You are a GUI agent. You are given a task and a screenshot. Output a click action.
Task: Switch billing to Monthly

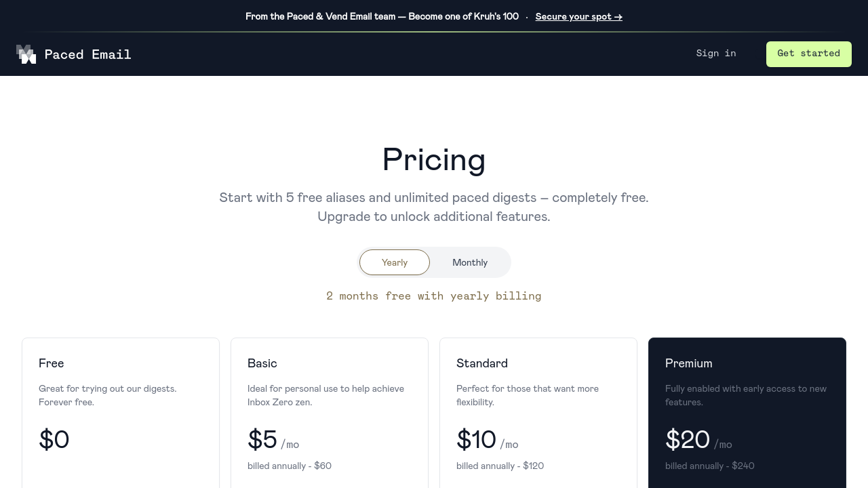[469, 262]
